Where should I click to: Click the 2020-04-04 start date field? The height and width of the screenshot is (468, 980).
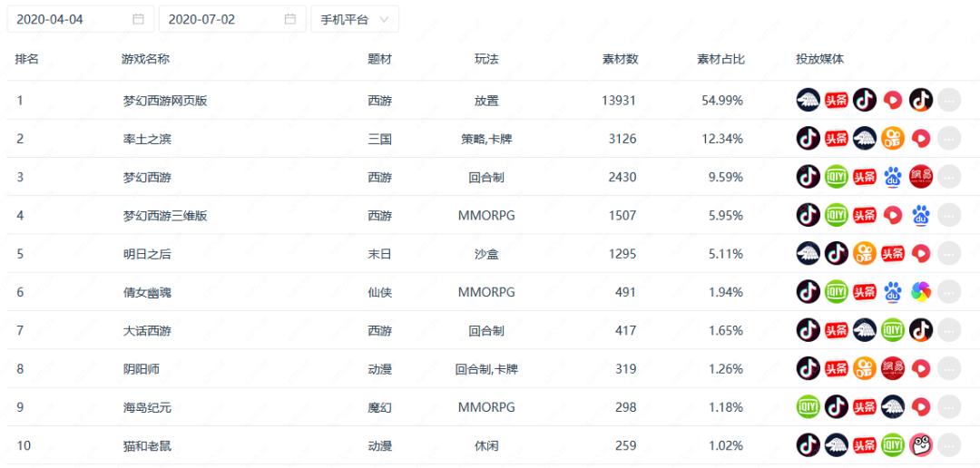click(x=64, y=19)
